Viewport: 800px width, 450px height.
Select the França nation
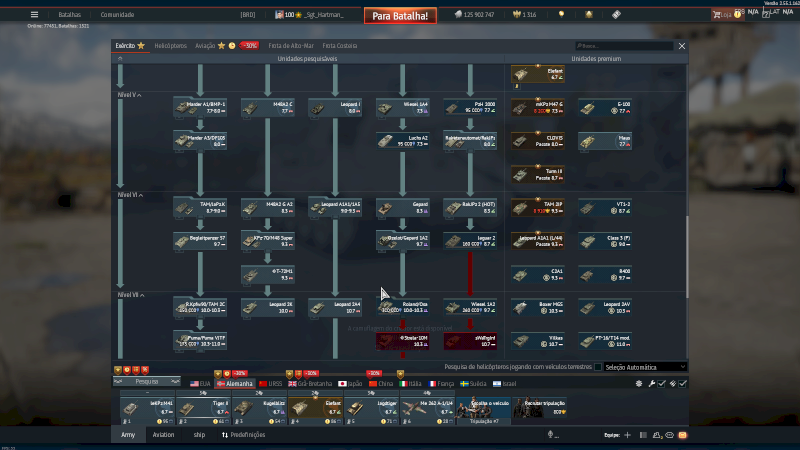pyautogui.click(x=441, y=384)
